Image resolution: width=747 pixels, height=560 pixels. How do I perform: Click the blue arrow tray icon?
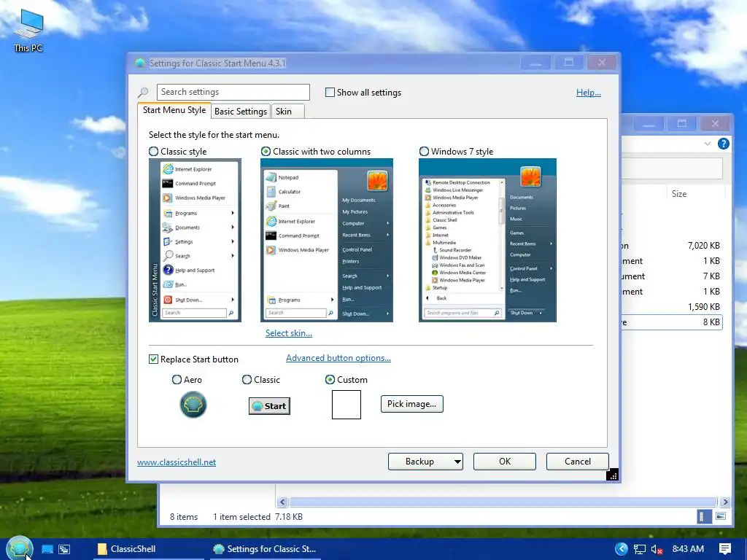622,549
